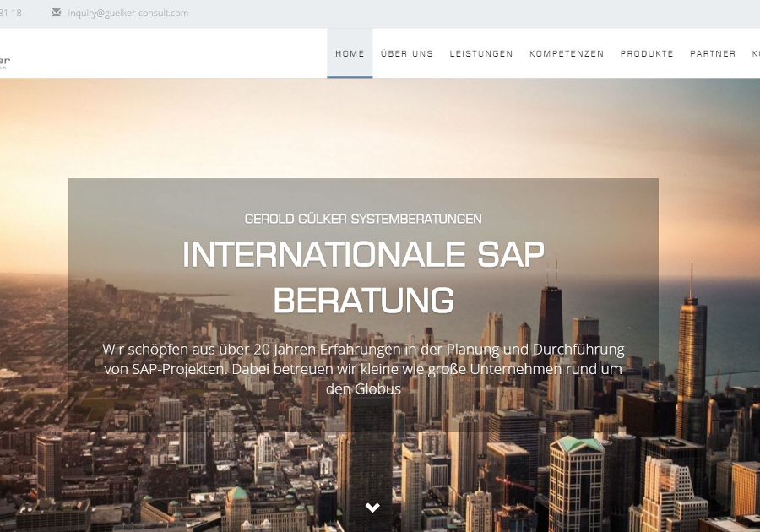Navigate to KOMPETENZEN
This screenshot has height=532, width=760.
tap(567, 52)
